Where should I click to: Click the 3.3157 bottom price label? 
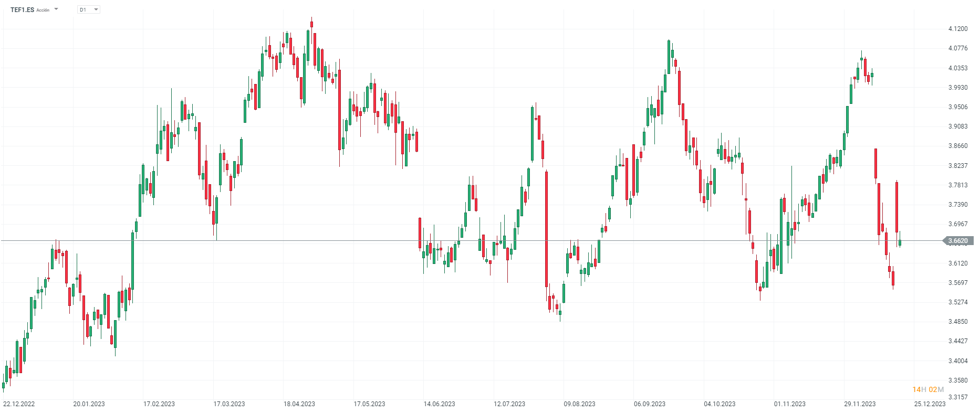tap(958, 397)
